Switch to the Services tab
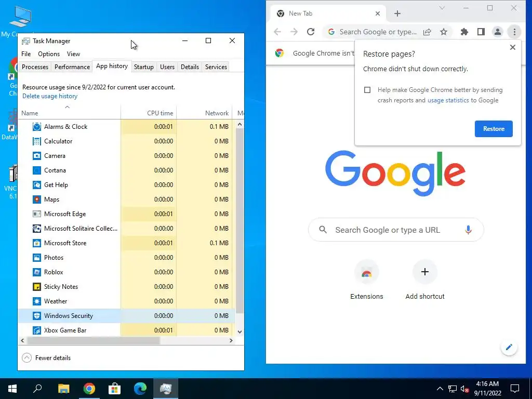Screen dimensions: 532x399 (216, 67)
